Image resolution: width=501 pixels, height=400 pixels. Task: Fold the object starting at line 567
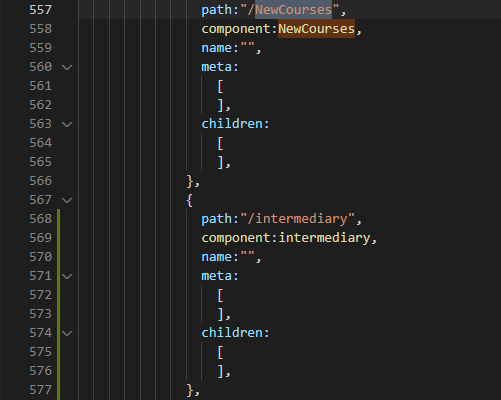pyautogui.click(x=67, y=200)
